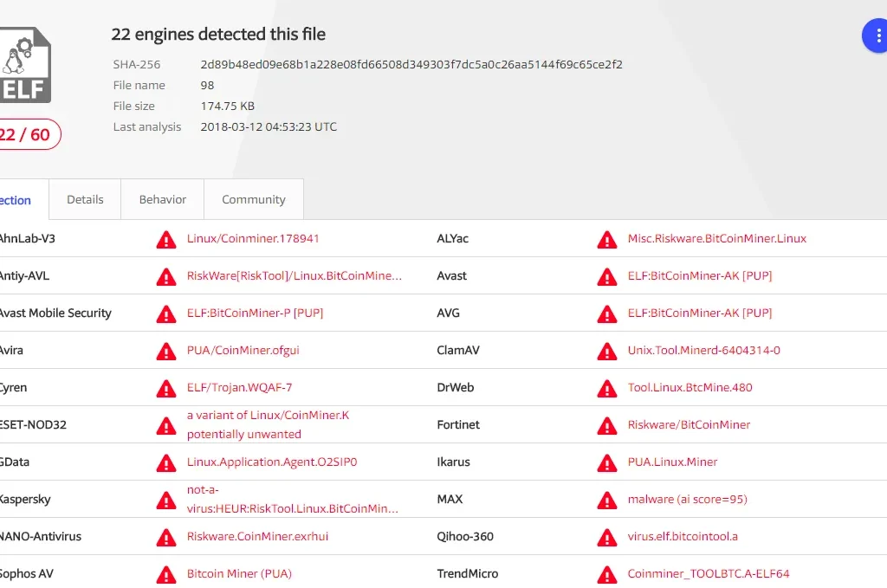
Task: Click the TrendMicro warning icon
Action: (x=607, y=575)
